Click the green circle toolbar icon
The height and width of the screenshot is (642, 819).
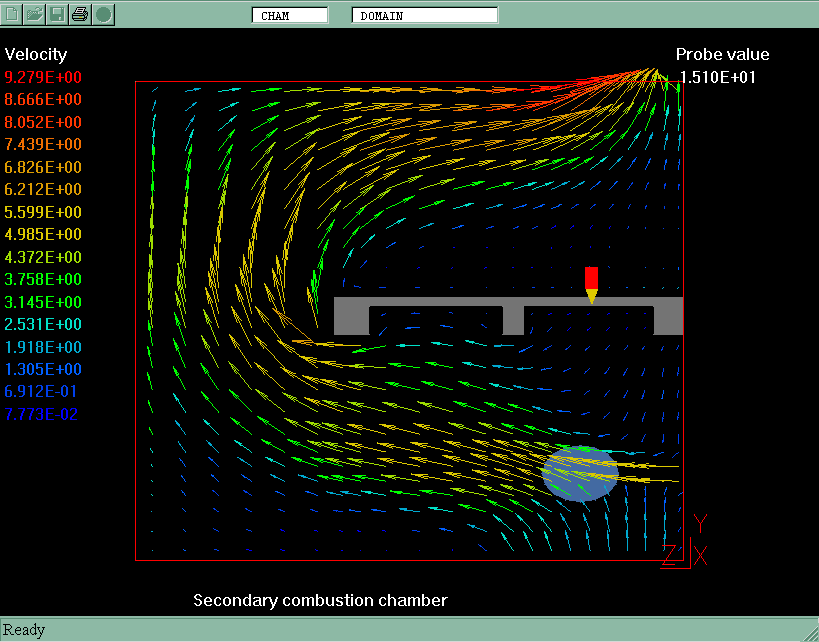(103, 14)
